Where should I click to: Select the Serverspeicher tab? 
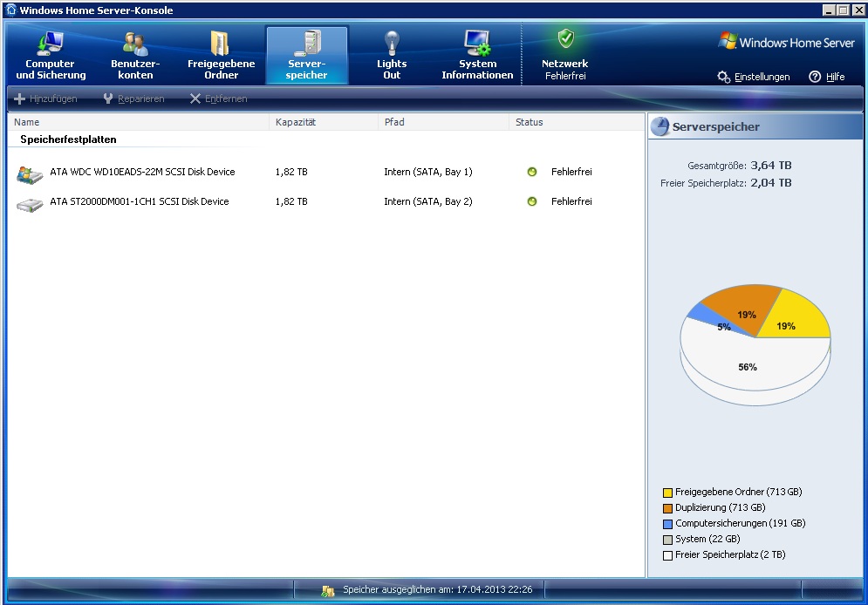[x=307, y=56]
